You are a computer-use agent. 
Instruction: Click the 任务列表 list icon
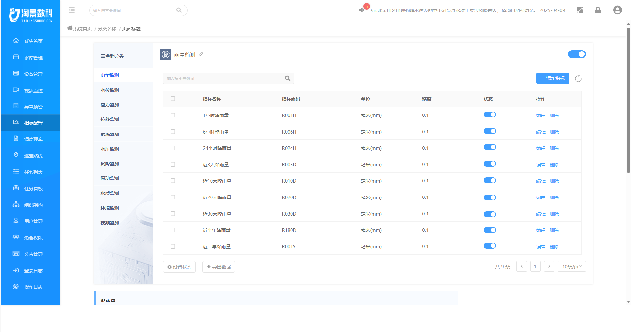(16, 171)
